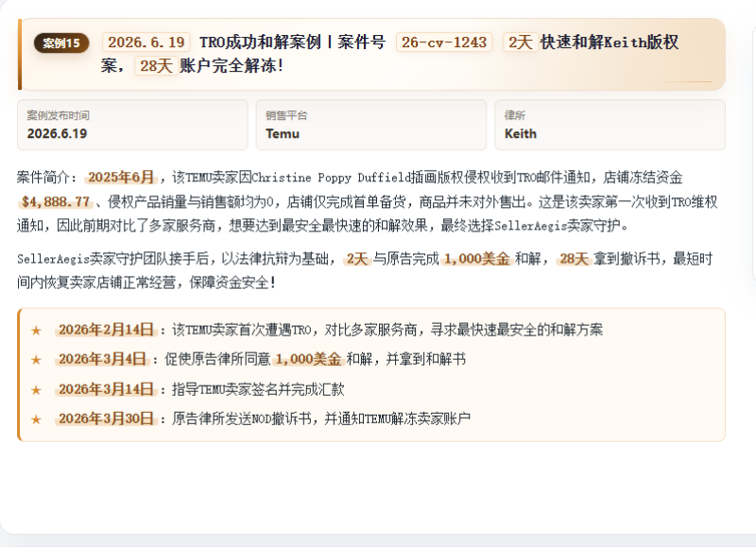Click the 2026.6.19 date tag in title

(146, 43)
